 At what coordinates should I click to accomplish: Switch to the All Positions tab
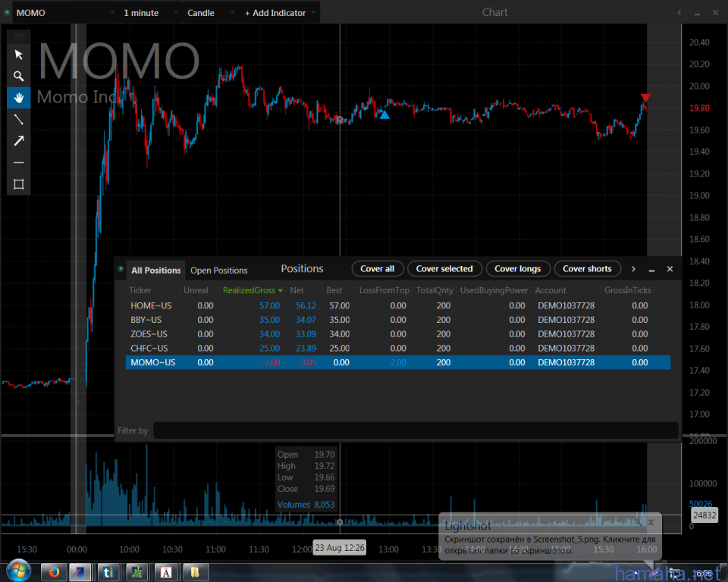coord(155,271)
